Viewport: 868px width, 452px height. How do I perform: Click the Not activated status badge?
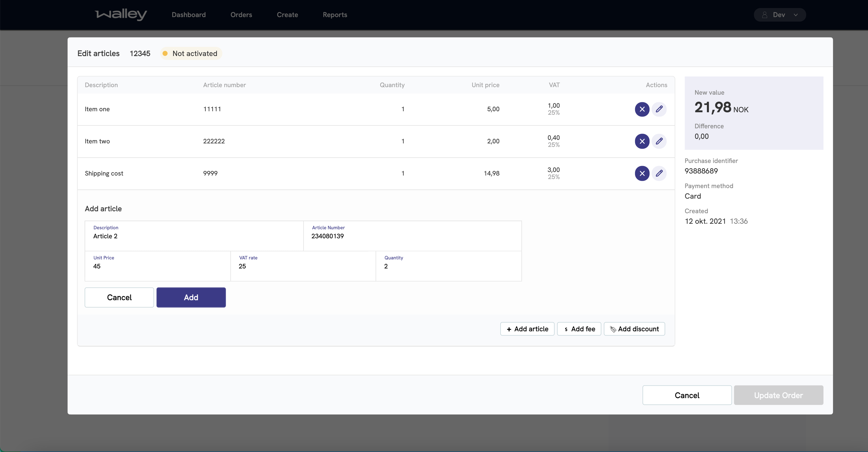(191, 53)
